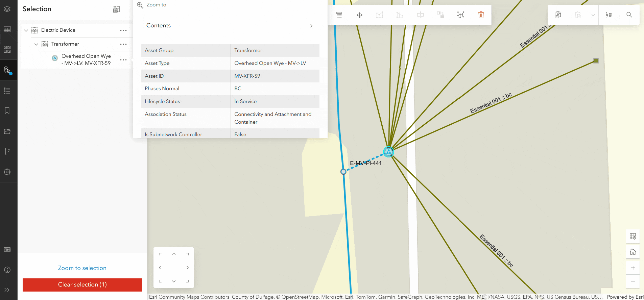Open the folder icon in the sidebar

point(7,131)
